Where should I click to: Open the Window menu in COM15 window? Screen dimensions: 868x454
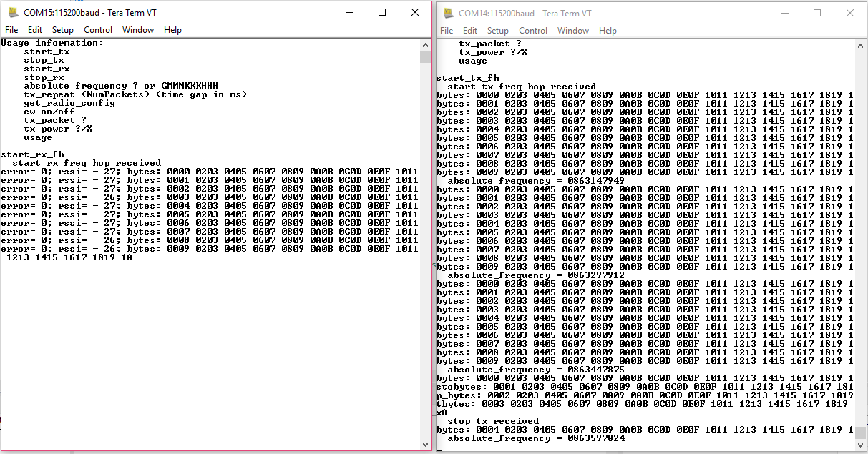(x=138, y=30)
